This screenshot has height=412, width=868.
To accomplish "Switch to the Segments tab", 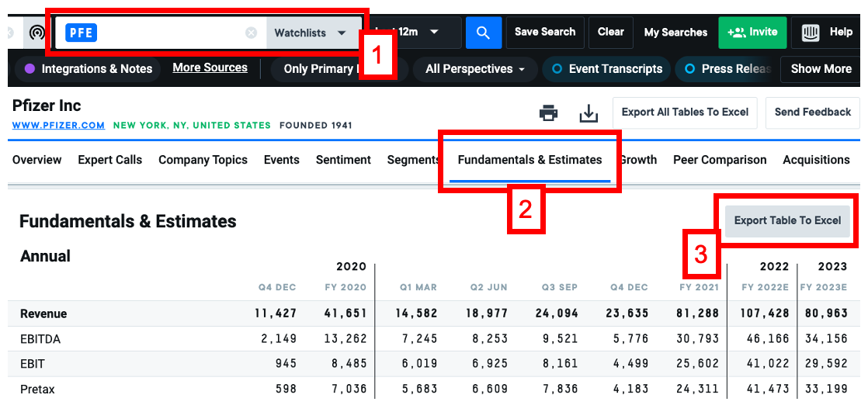I will pos(413,161).
